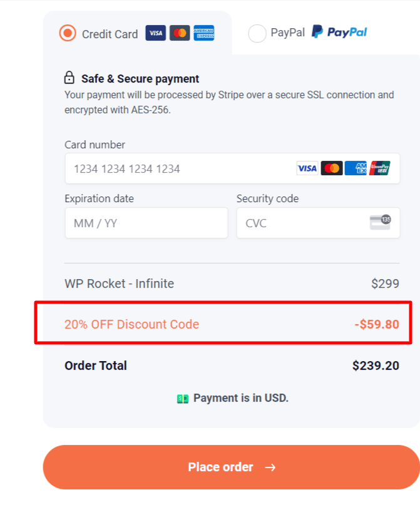Select the Credit Card payment radio button
420x510 pixels.
point(67,33)
